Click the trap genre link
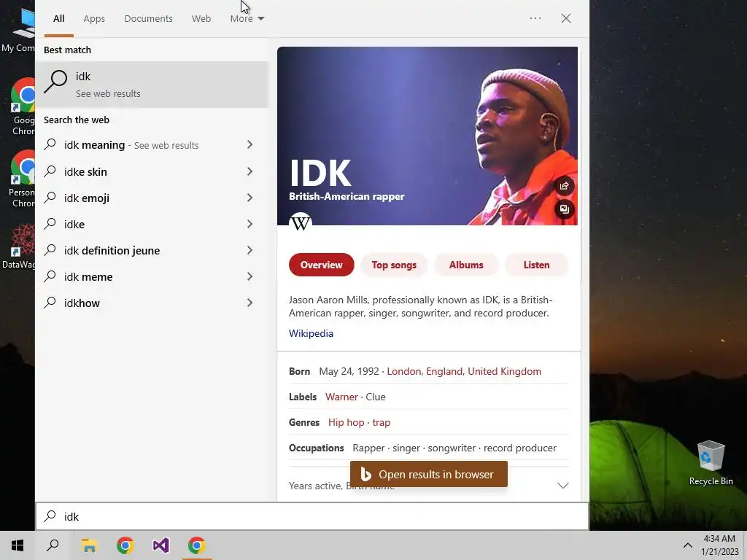Image resolution: width=747 pixels, height=560 pixels. point(381,422)
